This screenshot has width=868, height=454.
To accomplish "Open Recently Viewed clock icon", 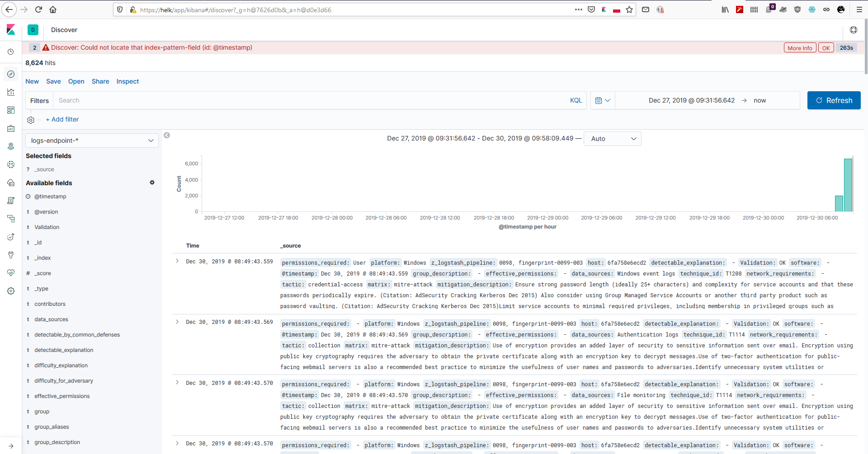I will pyautogui.click(x=11, y=51).
